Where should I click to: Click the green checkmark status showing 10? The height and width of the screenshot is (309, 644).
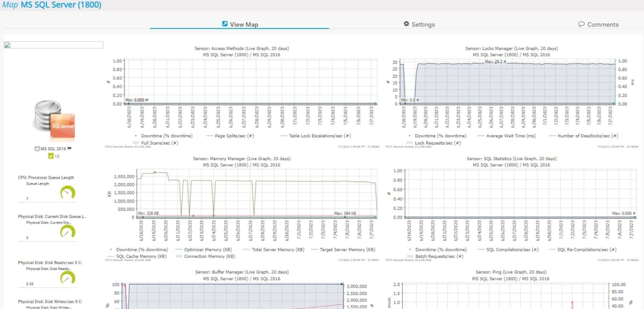coord(54,156)
